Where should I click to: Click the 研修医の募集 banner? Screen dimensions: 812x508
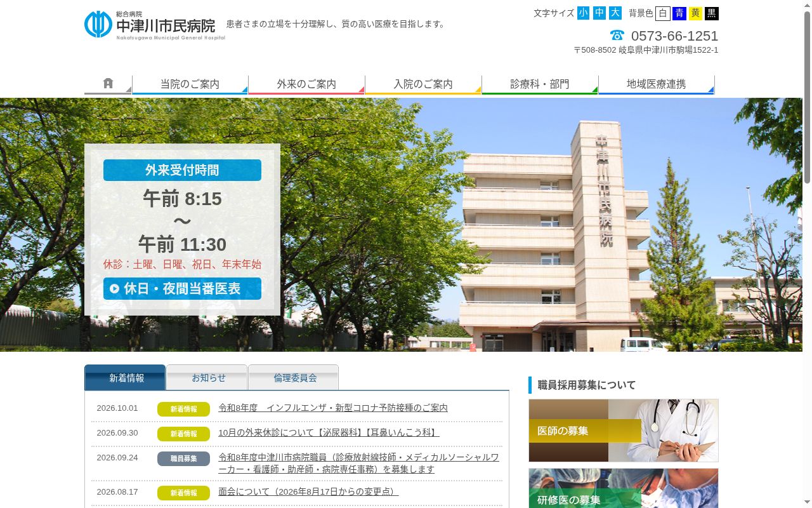click(623, 488)
